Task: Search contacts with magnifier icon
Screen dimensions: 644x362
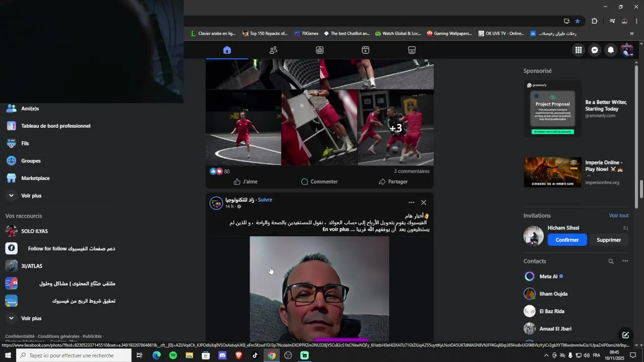Action: tap(611, 261)
